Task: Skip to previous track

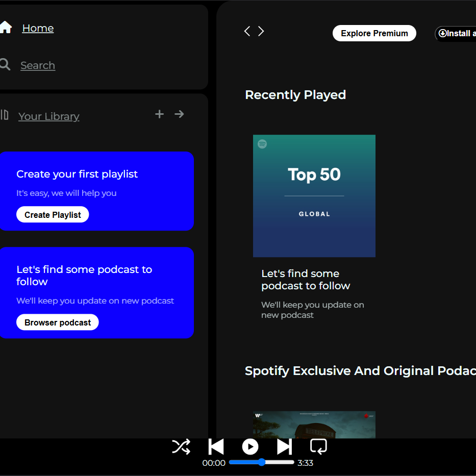Action: [x=216, y=446]
